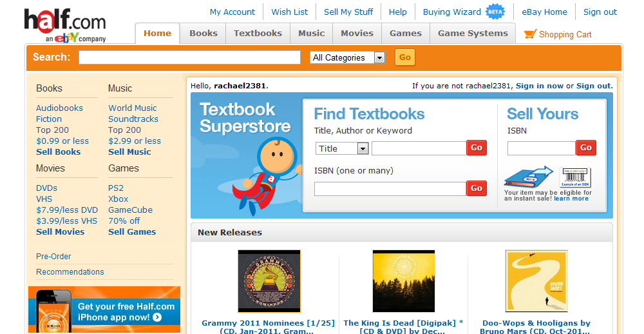The width and height of the screenshot is (644, 334).
Task: Browse DVDs category
Action: click(47, 188)
